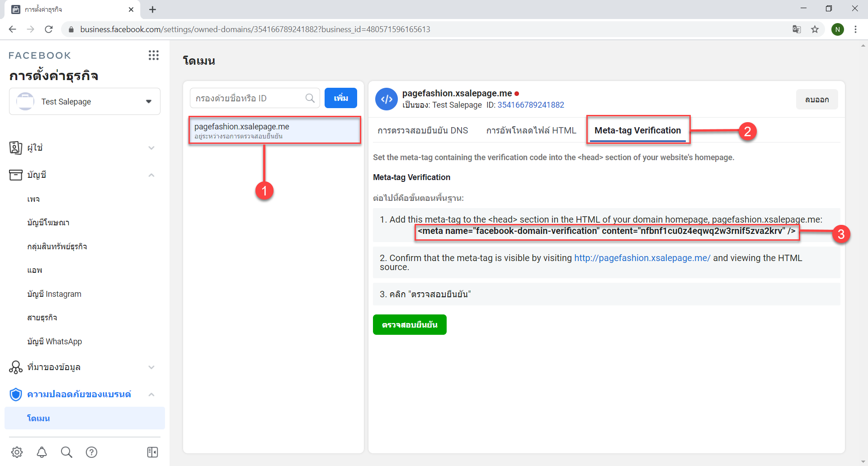
Task: Bookmark this page with the star icon
Action: point(815,29)
